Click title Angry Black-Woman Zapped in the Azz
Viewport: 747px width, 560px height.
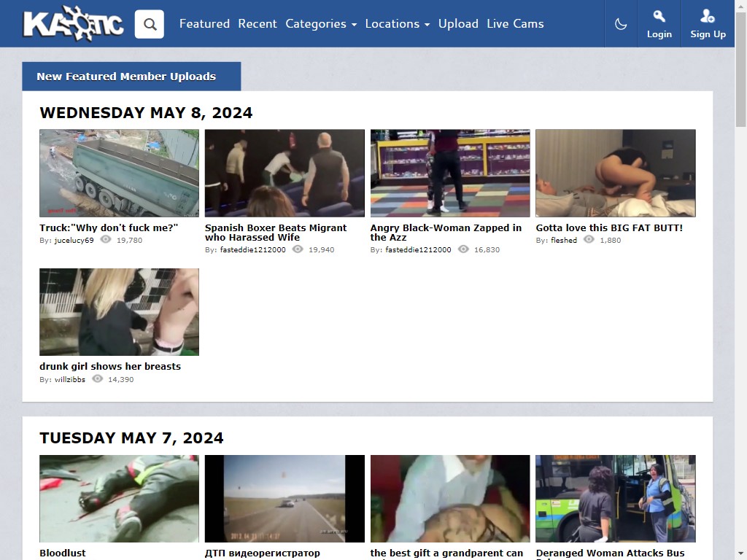coord(446,233)
